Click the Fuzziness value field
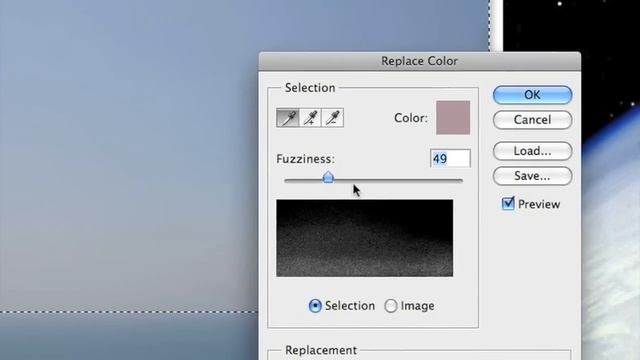Screen dimensions: 640x360 pos(450,158)
